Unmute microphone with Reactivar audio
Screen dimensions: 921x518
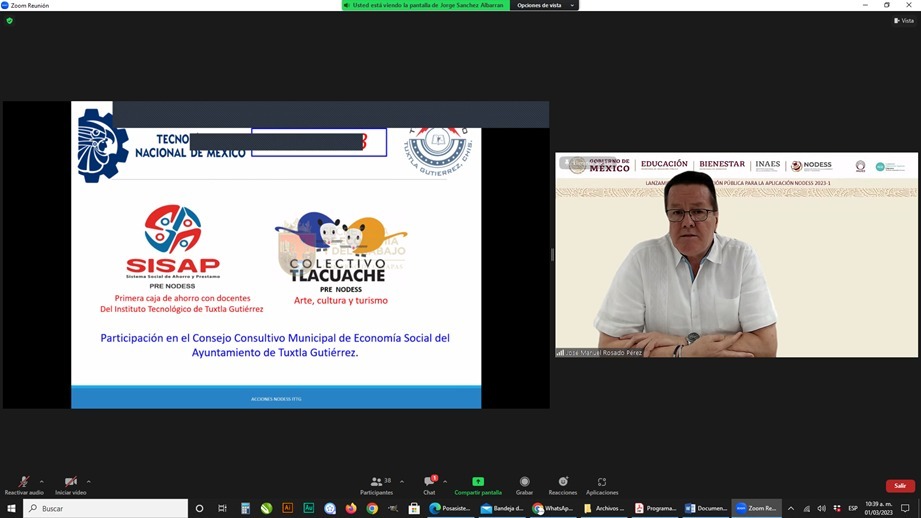(x=23, y=485)
